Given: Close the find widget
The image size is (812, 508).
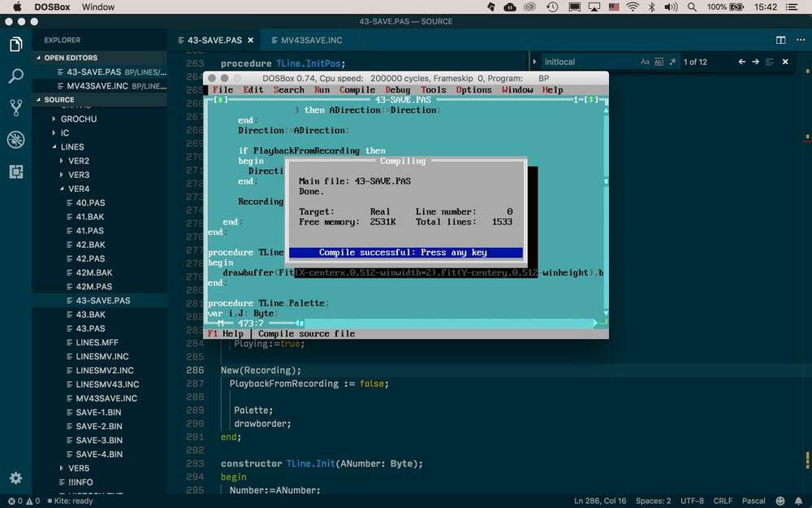Looking at the screenshot, I should (x=785, y=62).
